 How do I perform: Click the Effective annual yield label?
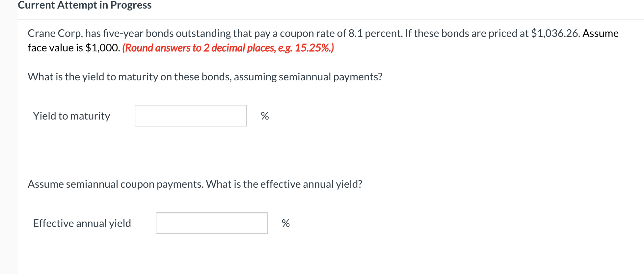82,223
